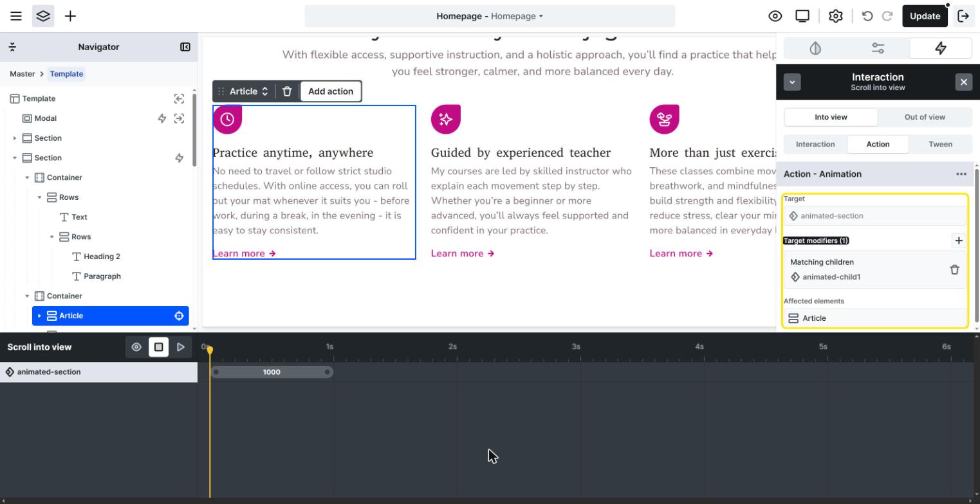
Task: Switch to the Settings sliders tab
Action: 878,48
